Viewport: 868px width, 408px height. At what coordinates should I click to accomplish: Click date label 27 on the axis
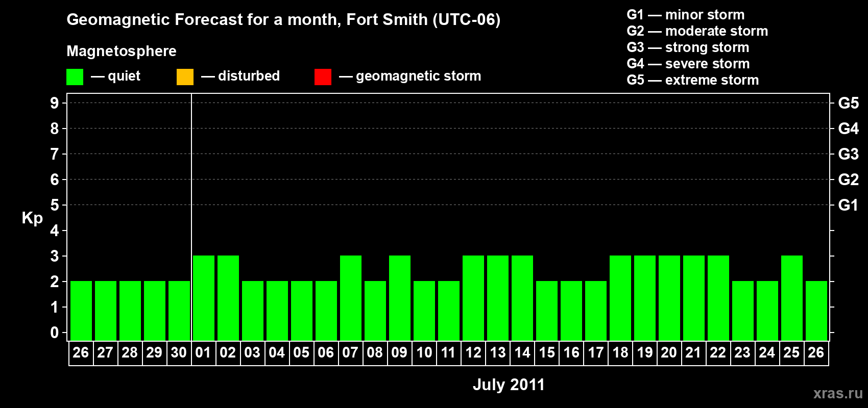pyautogui.click(x=105, y=353)
